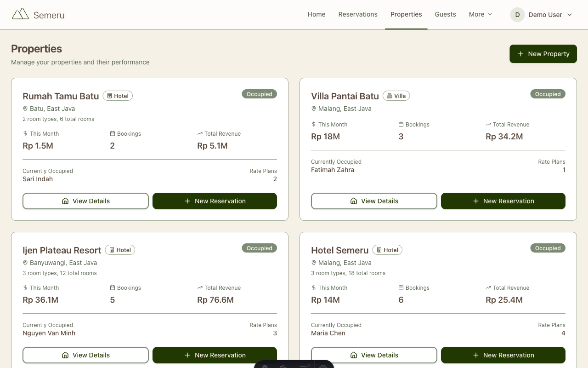Click the dollar icon on Rumah Tamu Batu card
Image resolution: width=588 pixels, height=368 pixels.
(25, 134)
